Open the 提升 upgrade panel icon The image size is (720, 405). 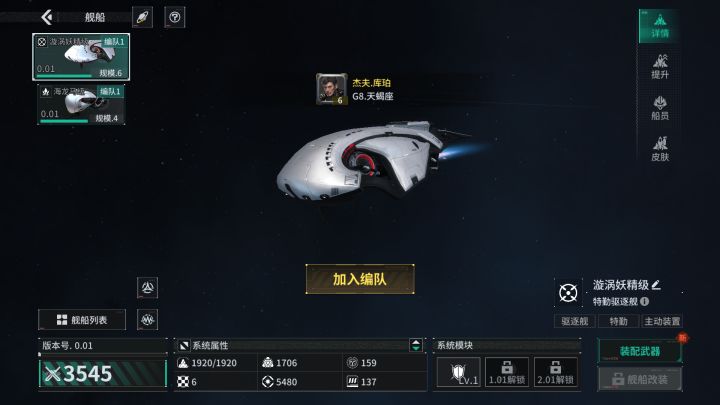click(660, 67)
